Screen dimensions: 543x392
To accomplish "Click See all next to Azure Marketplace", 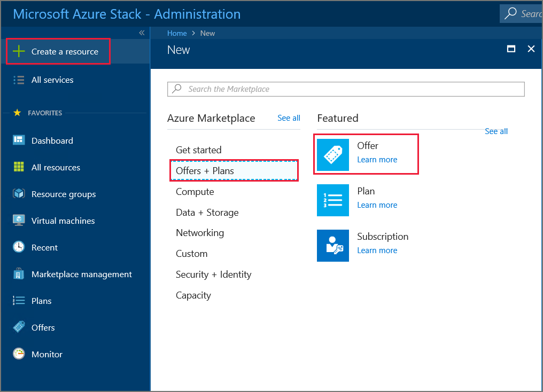I will pyautogui.click(x=289, y=118).
